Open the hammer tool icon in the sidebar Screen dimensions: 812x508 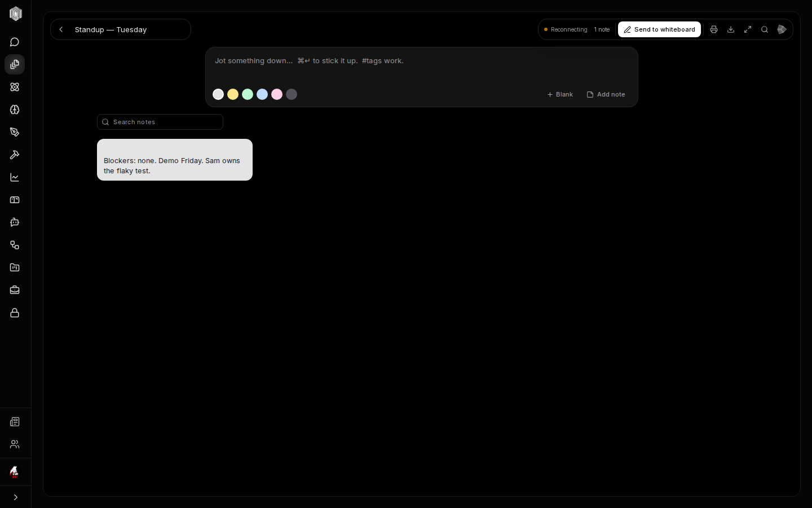tap(15, 155)
